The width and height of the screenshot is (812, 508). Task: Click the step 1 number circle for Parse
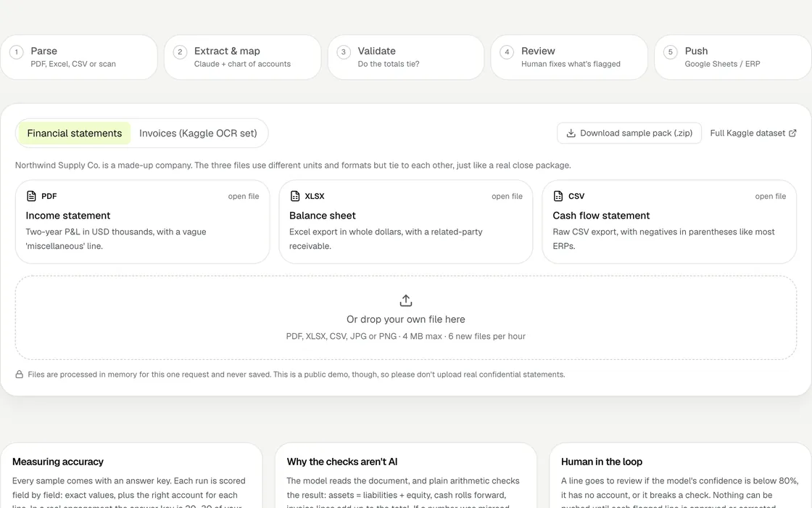(x=17, y=52)
